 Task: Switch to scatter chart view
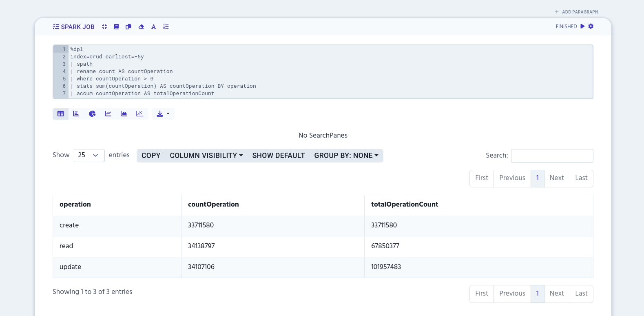(140, 114)
